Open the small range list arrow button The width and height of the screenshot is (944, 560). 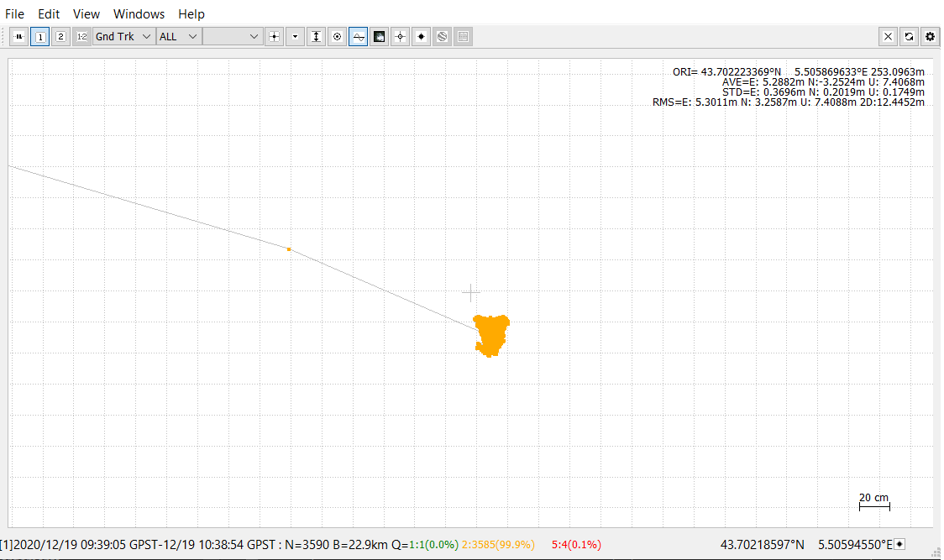(295, 37)
